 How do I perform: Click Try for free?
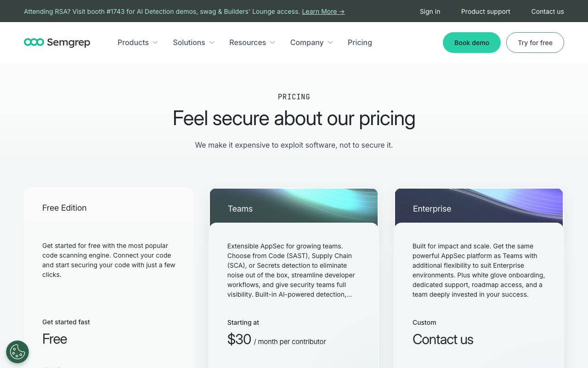(x=535, y=42)
